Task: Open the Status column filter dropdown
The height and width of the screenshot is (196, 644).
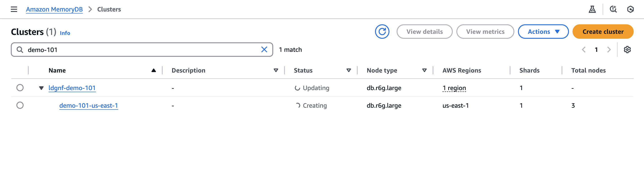Action: (348, 71)
